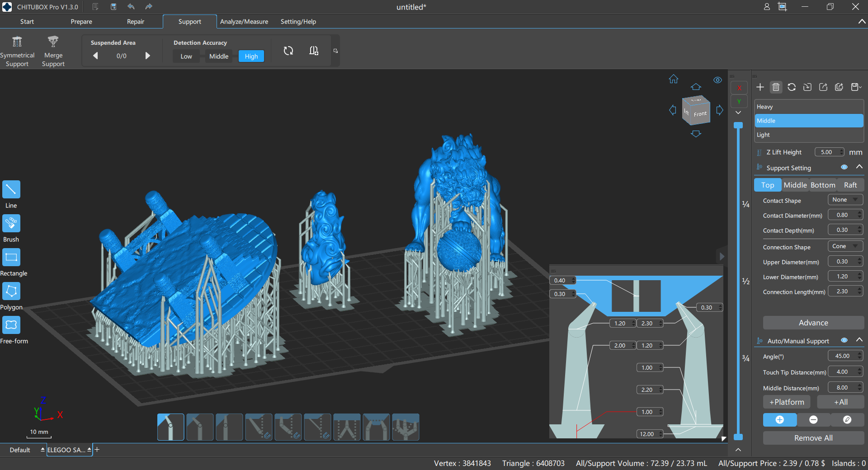Open the user account icon
The image size is (868, 470).
[767, 7]
